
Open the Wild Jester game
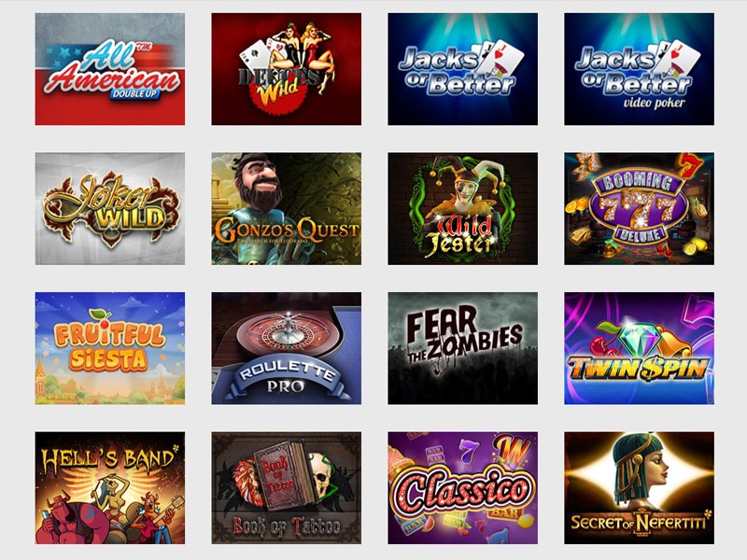coord(462,208)
